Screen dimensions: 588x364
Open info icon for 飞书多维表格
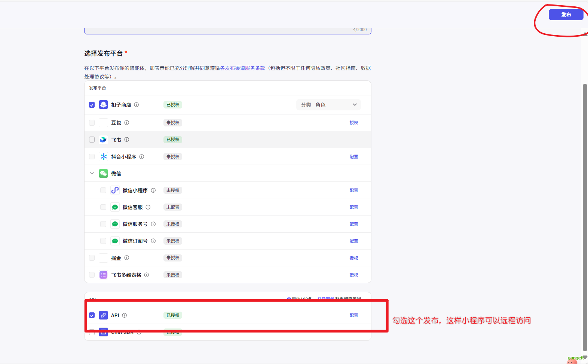pos(147,275)
